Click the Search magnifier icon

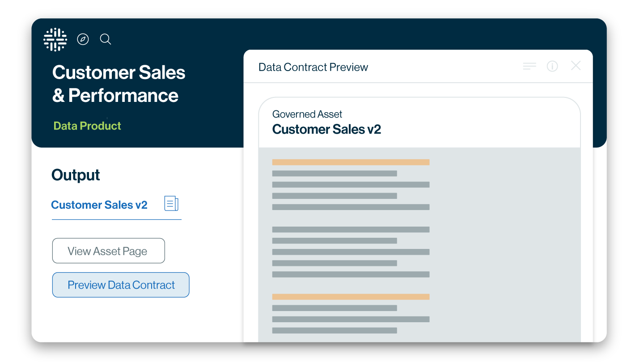tap(106, 39)
